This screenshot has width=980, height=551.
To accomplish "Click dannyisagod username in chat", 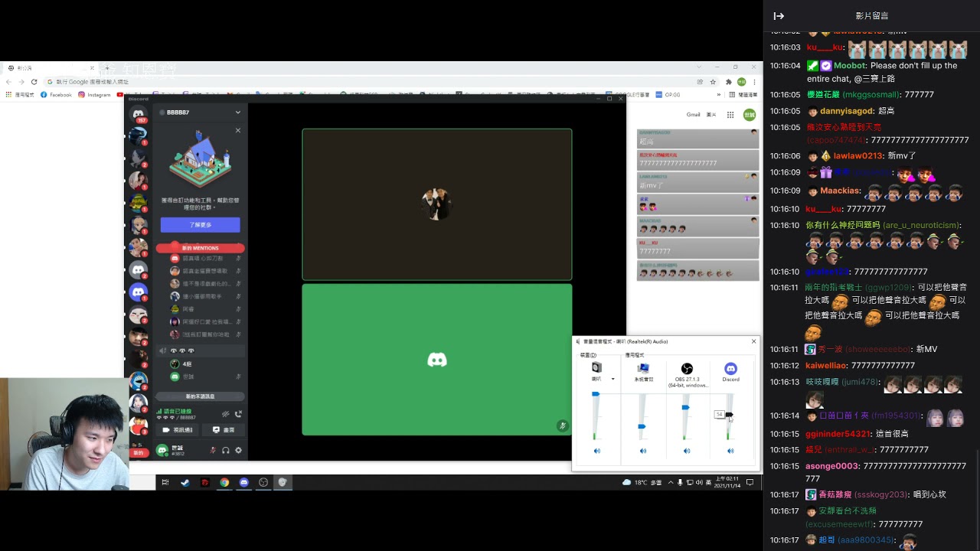I will point(847,111).
